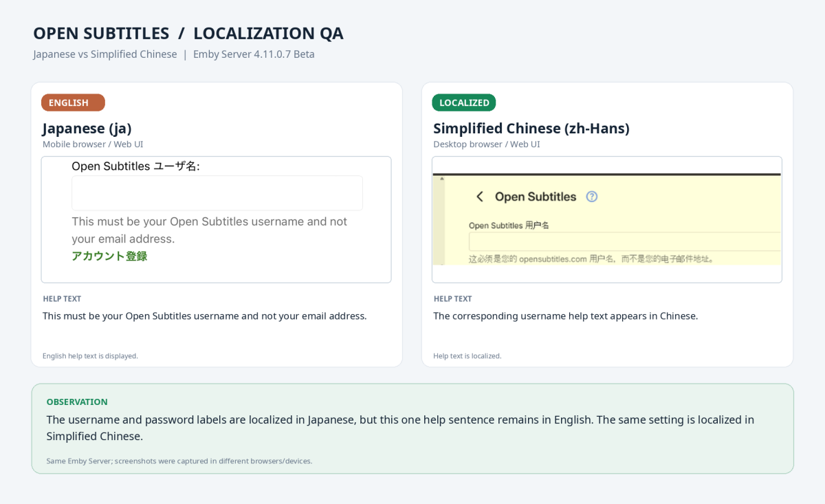Click the English help sentence in Japanese screenshot
Viewport: 825px width, 504px height.
[210, 230]
